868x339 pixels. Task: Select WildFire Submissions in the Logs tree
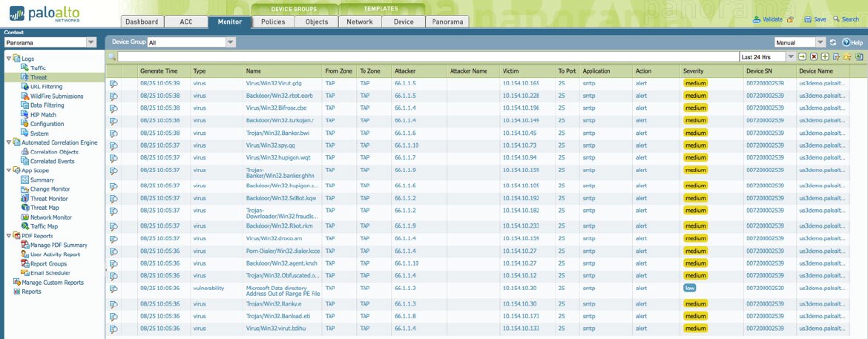(56, 96)
